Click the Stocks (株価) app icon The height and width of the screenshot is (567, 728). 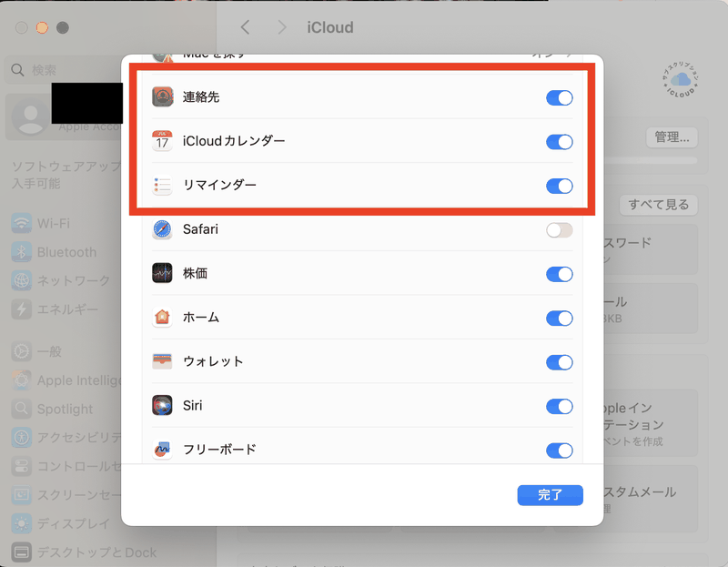pyautogui.click(x=163, y=273)
